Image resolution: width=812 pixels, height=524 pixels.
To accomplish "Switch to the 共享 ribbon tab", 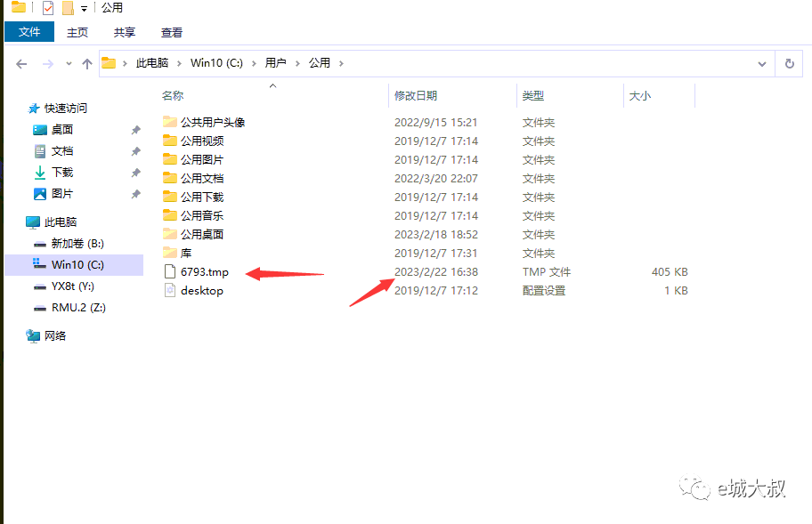I will tap(124, 31).
